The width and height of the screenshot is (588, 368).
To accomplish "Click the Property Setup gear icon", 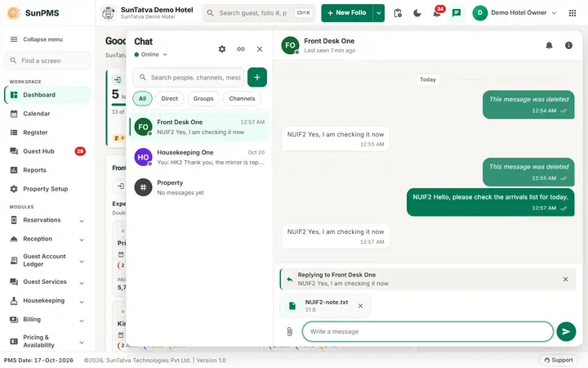I will point(14,189).
